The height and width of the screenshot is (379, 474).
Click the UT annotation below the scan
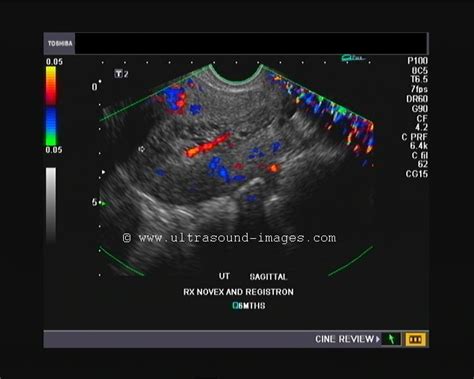click(224, 276)
